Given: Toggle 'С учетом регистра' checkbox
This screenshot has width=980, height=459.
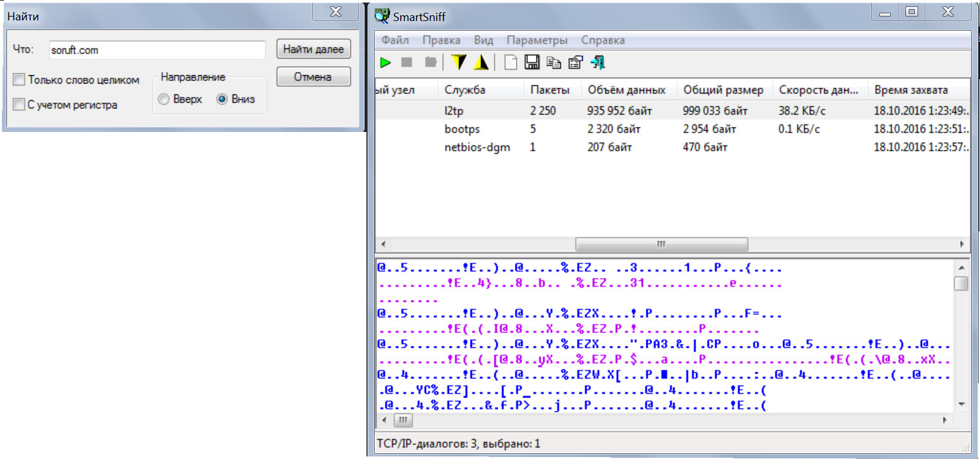Looking at the screenshot, I should click(x=19, y=105).
